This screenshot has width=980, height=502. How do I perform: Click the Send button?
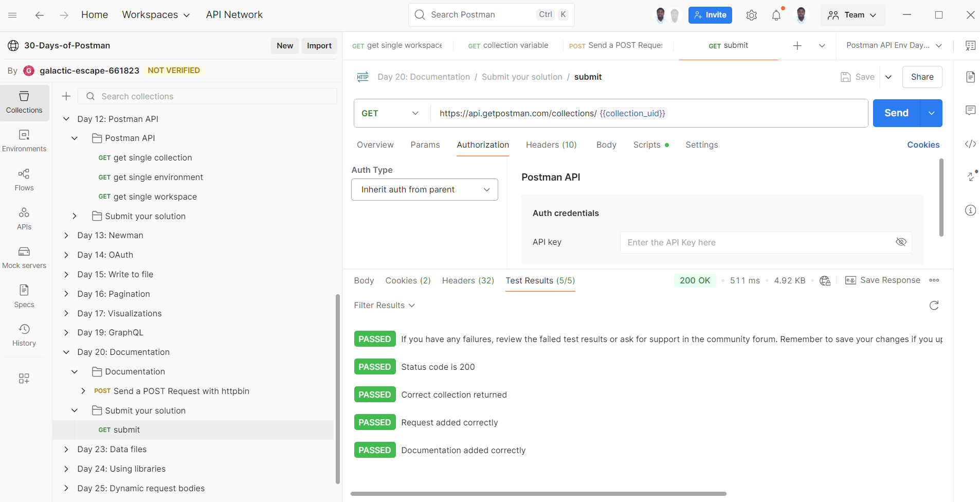[x=896, y=113]
